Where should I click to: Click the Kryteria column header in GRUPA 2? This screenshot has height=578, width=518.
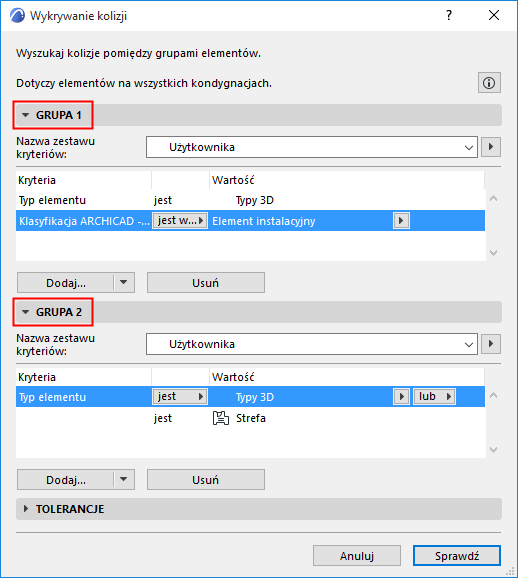click(84, 377)
